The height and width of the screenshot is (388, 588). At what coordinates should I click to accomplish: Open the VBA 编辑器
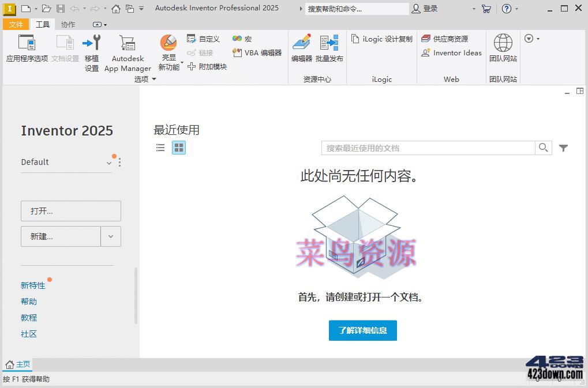(x=236, y=52)
